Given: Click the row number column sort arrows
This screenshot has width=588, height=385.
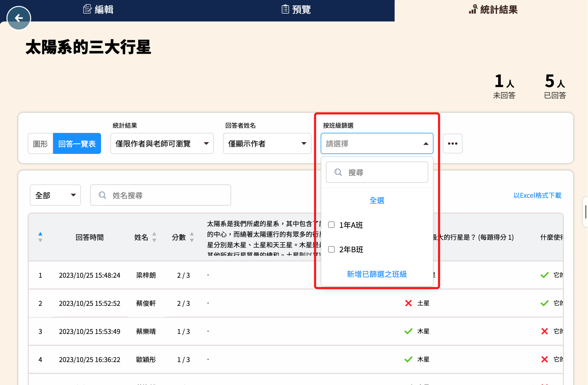Looking at the screenshot, I should 40,237.
